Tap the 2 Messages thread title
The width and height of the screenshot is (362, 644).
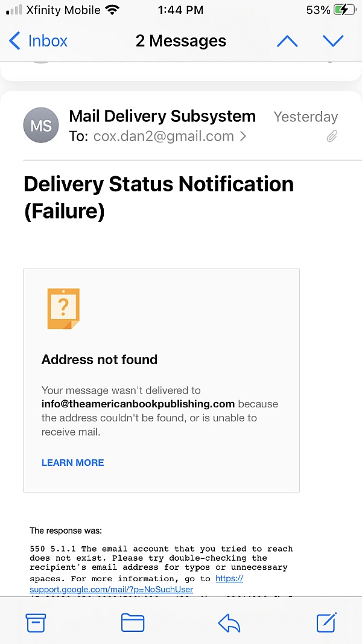[181, 41]
